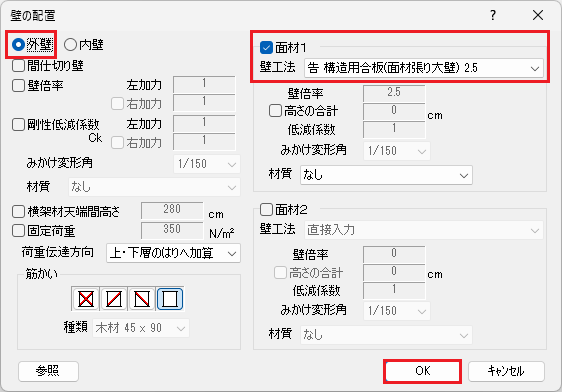Select the no-brace empty square icon
Image resolution: width=562 pixels, height=392 pixels.
point(170,299)
